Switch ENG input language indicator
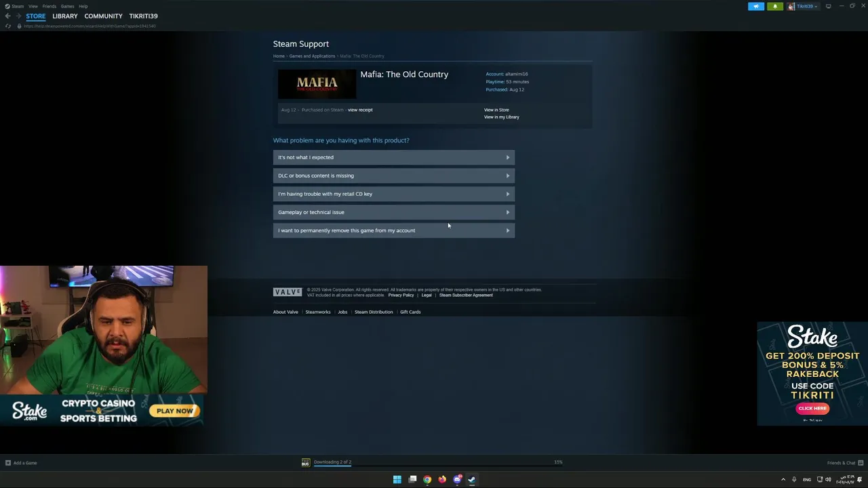Image resolution: width=868 pixels, height=488 pixels. tap(807, 480)
